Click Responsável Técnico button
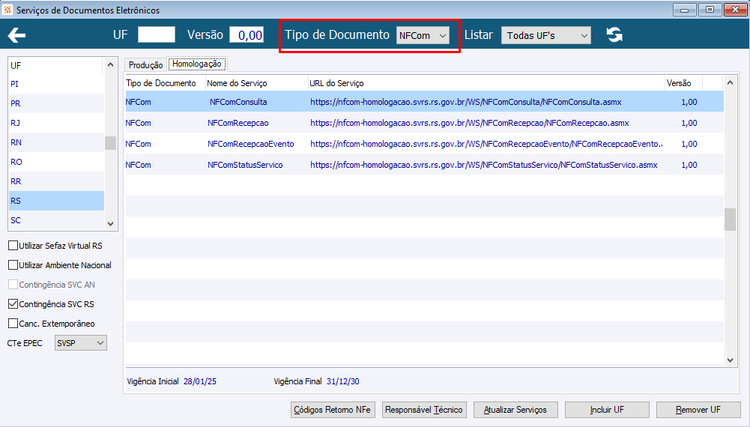The width and height of the screenshot is (750, 427). click(424, 410)
